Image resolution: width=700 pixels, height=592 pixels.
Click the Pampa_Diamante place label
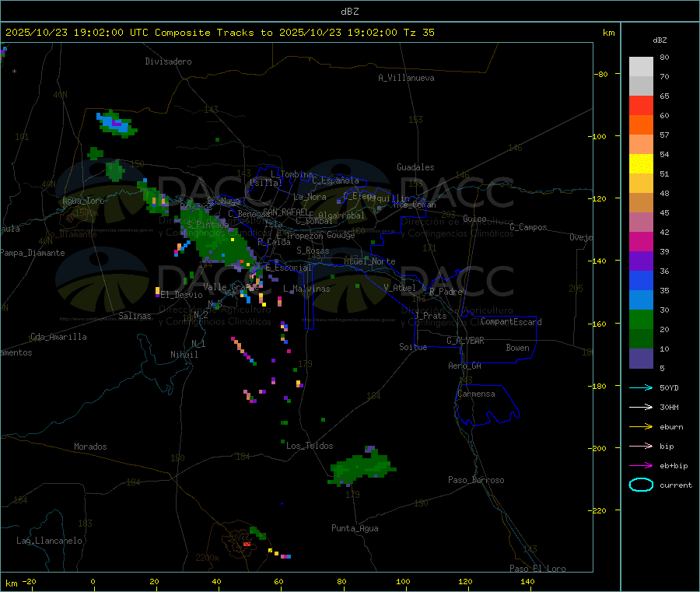click(x=33, y=253)
